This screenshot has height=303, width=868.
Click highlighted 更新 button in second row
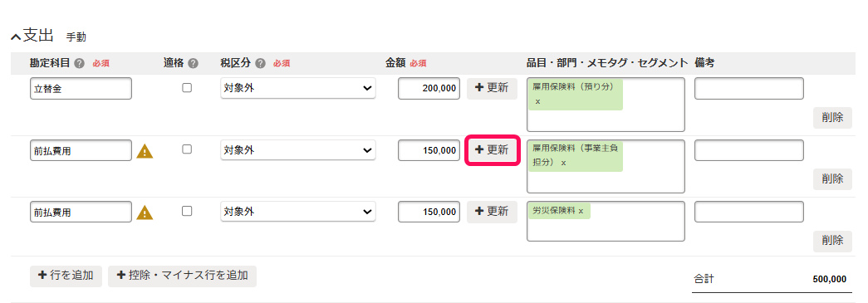click(x=492, y=150)
